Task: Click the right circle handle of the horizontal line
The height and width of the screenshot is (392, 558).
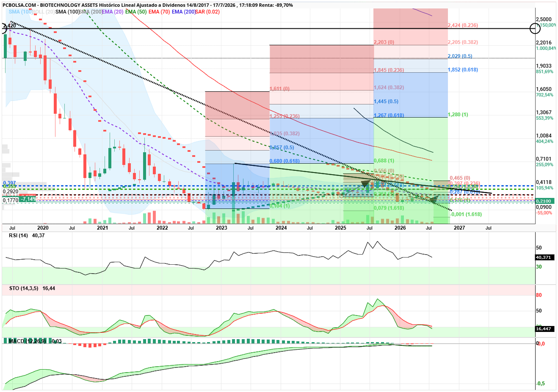Action: [x=535, y=29]
